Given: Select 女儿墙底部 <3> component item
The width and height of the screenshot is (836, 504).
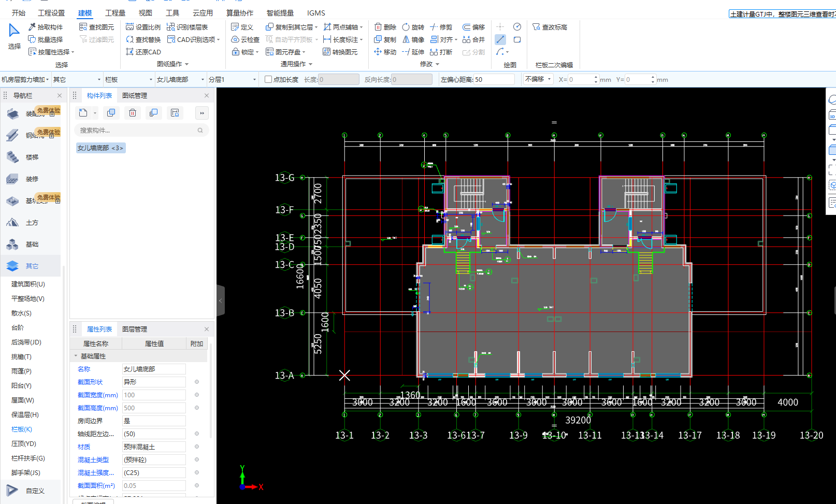Looking at the screenshot, I should pyautogui.click(x=100, y=148).
